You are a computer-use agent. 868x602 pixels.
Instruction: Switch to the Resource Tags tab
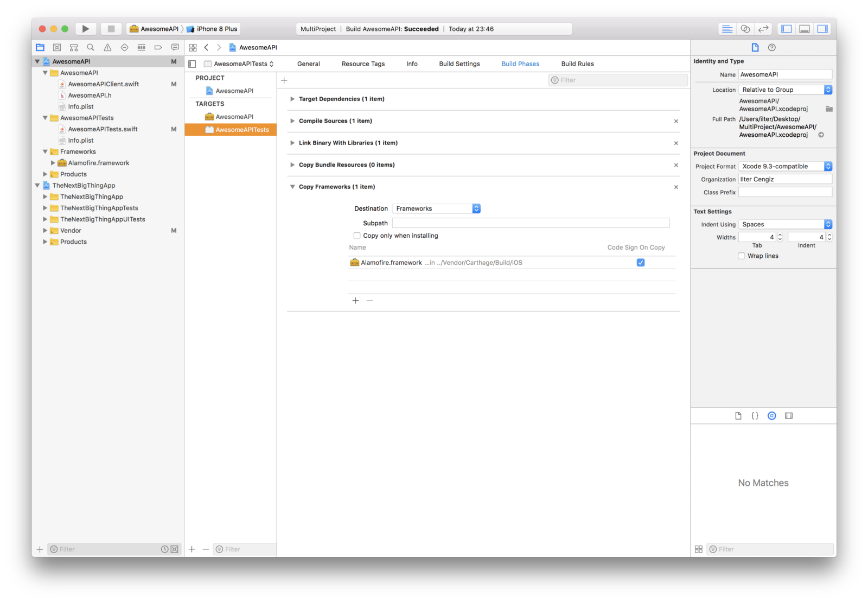363,64
